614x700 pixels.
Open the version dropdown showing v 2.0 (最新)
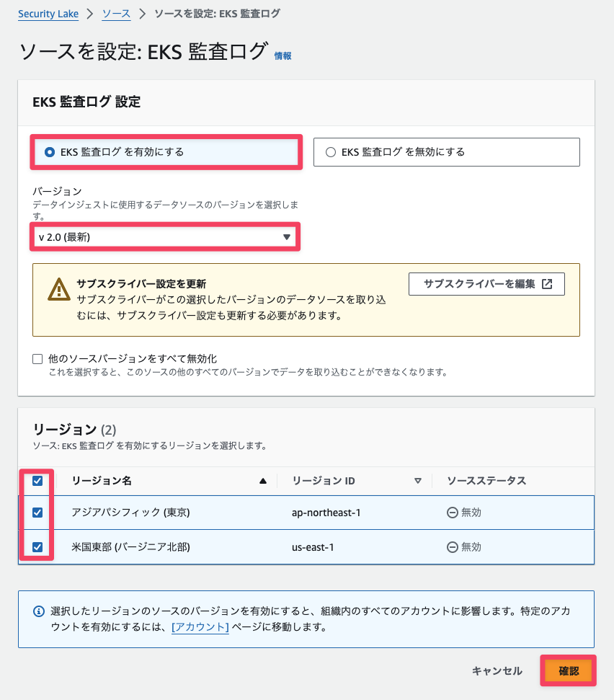(164, 236)
